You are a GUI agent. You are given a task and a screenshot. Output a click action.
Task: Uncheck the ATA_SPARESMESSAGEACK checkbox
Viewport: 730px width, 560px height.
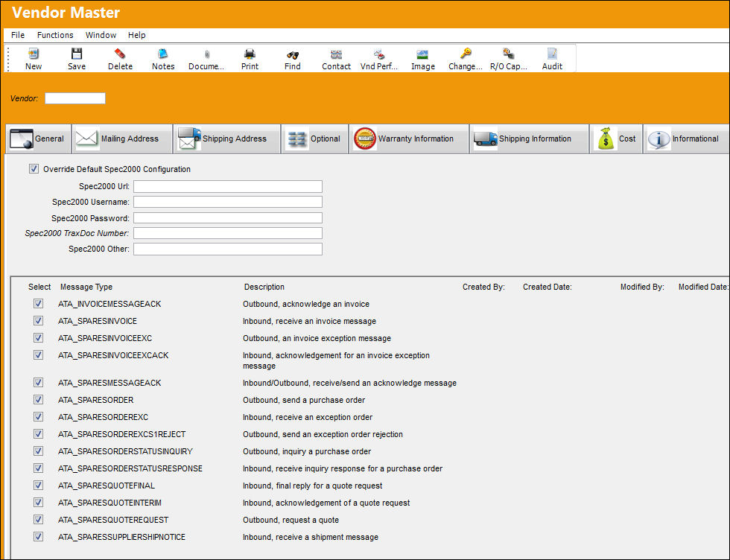pos(38,383)
